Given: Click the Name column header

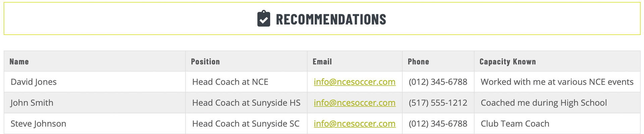Looking at the screenshot, I should [x=19, y=62].
